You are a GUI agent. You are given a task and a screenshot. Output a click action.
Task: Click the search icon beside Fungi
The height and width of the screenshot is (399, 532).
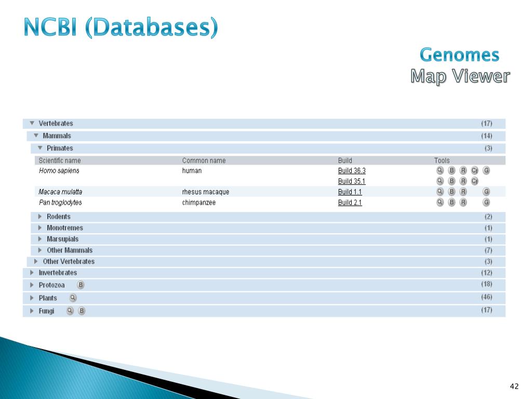[70, 311]
